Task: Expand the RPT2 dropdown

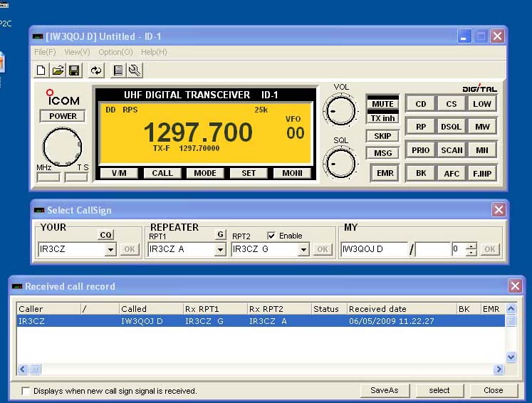Action: pyautogui.click(x=303, y=250)
